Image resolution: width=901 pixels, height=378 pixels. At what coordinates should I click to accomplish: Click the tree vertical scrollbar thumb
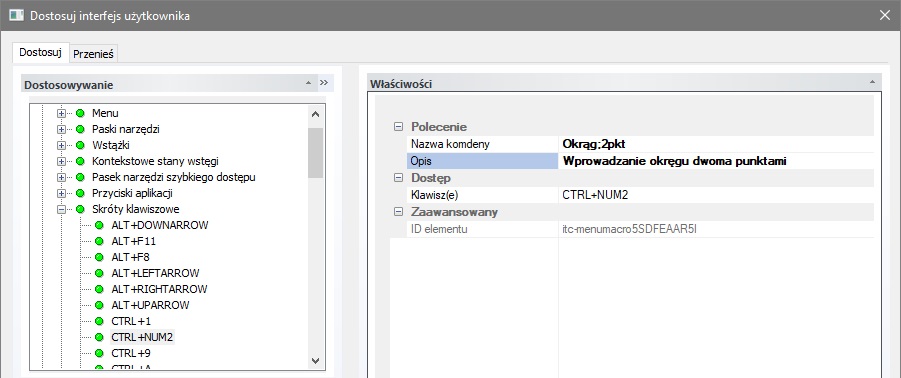coord(315,153)
